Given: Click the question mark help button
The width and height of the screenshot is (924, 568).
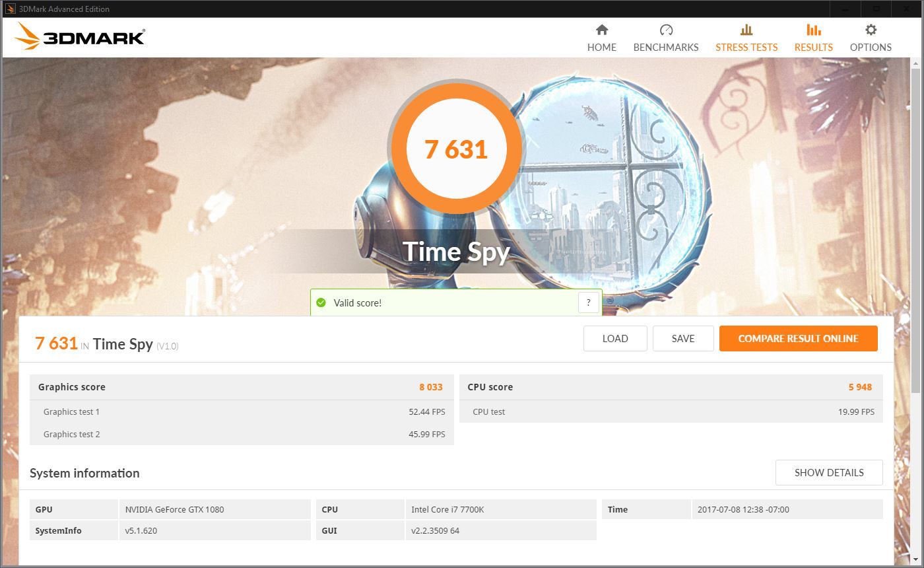Looking at the screenshot, I should pos(588,302).
